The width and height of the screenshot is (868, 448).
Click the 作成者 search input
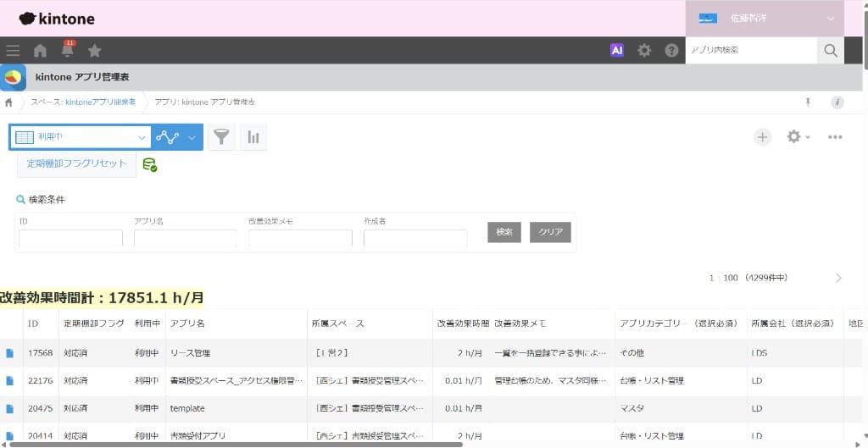(x=415, y=238)
